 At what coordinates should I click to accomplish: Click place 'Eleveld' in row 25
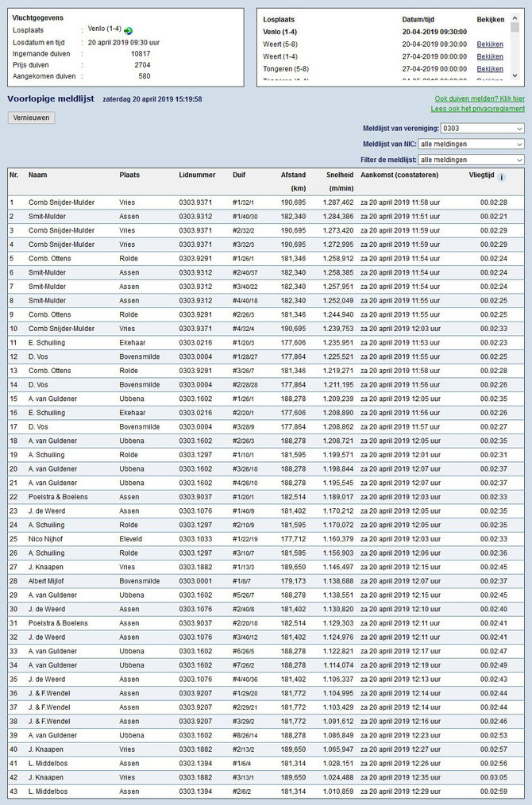(131, 539)
